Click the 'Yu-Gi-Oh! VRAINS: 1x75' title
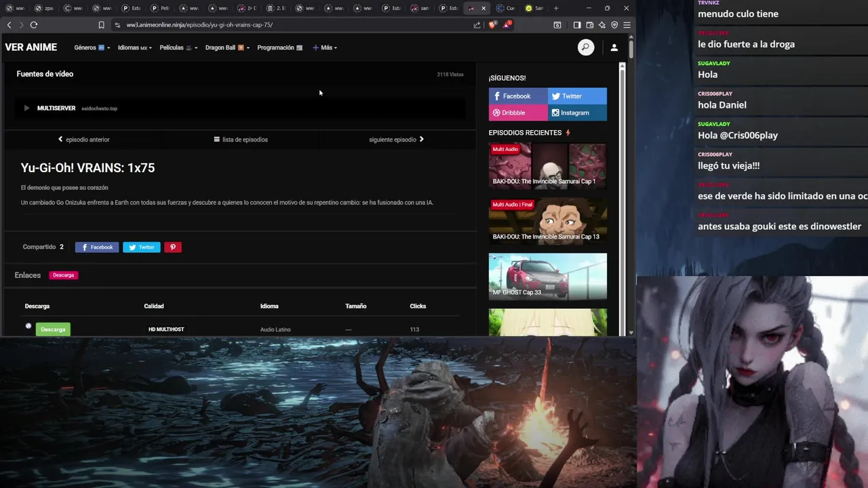868x488 pixels. point(87,168)
